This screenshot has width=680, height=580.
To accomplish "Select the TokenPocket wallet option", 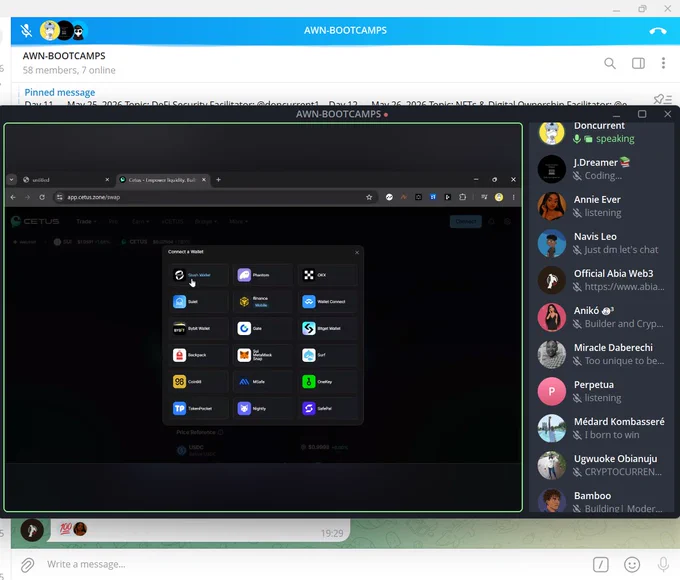I will click(x=199, y=408).
